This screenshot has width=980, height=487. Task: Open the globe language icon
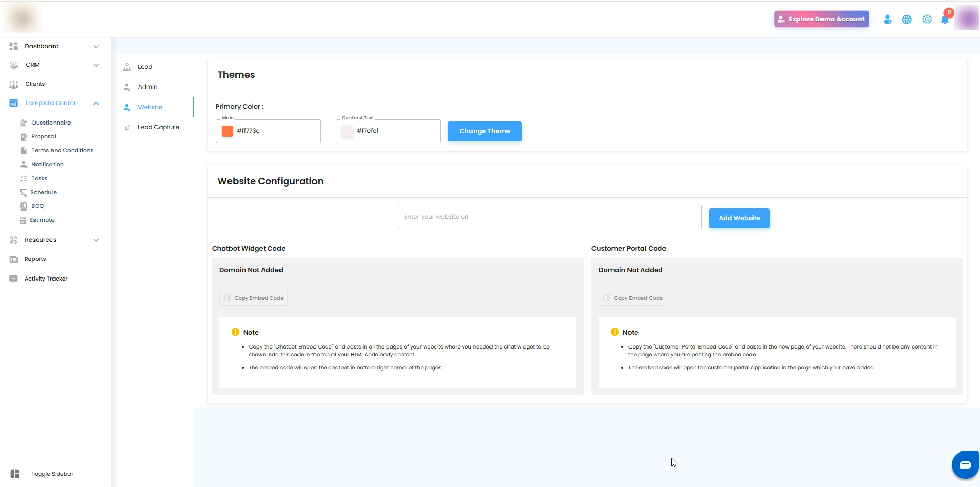907,20
